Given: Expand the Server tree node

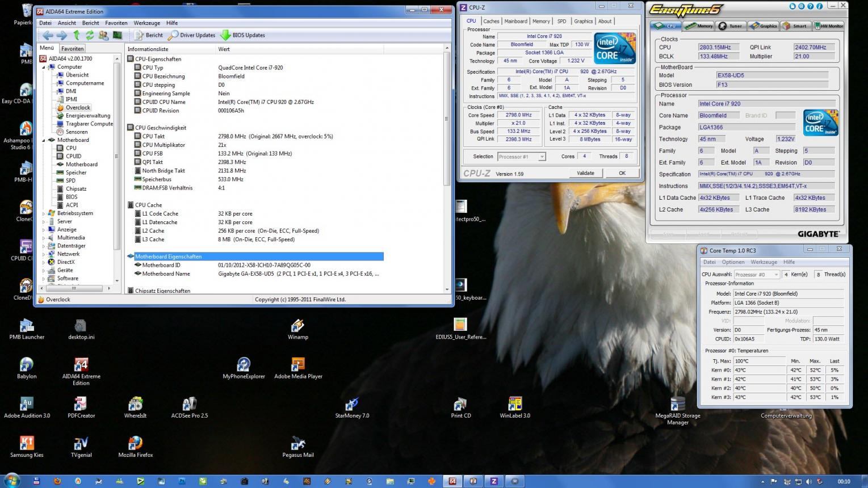Looking at the screenshot, I should coord(44,221).
